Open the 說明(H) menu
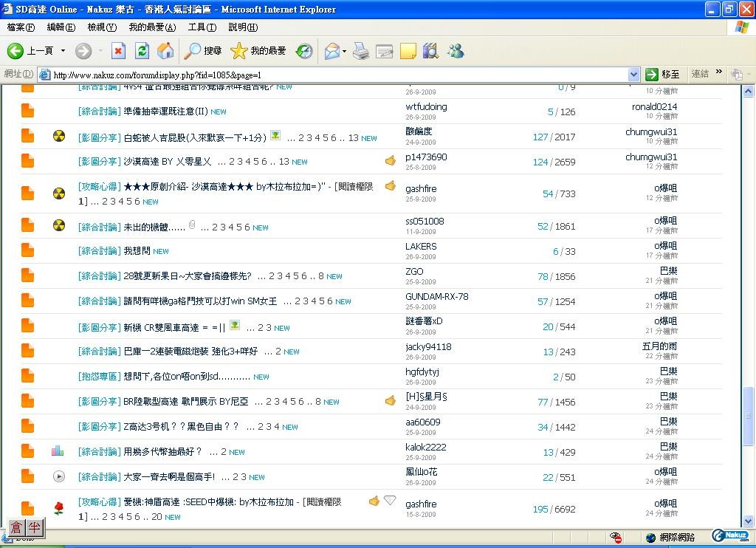Screen dimensions: 756x548 (243, 27)
